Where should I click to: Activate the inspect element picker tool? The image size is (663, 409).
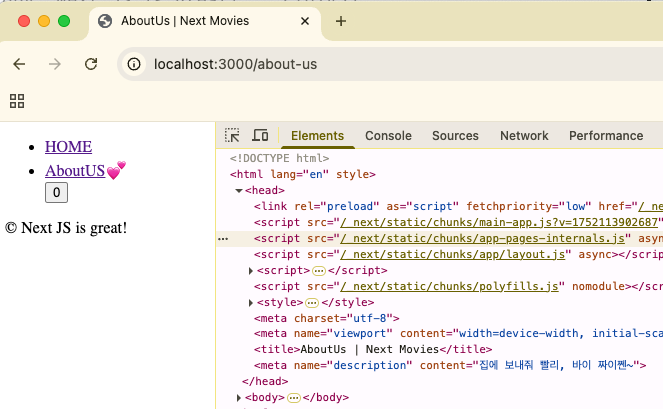tap(232, 135)
